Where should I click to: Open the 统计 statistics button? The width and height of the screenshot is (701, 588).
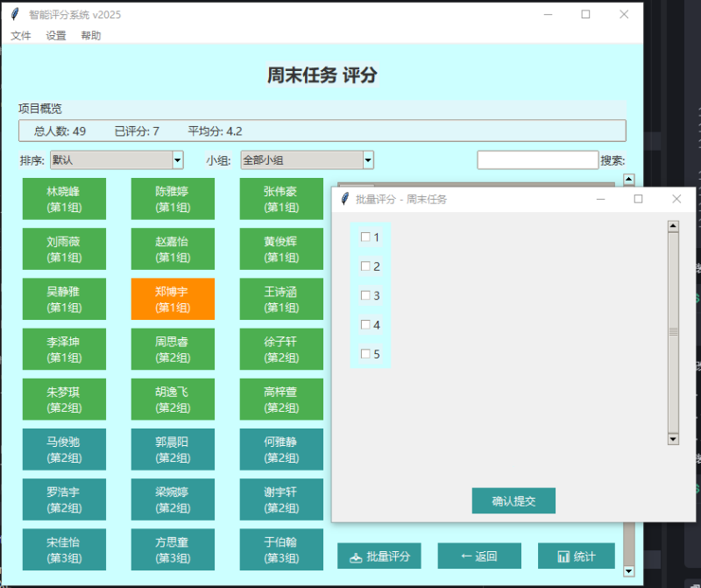tap(577, 556)
